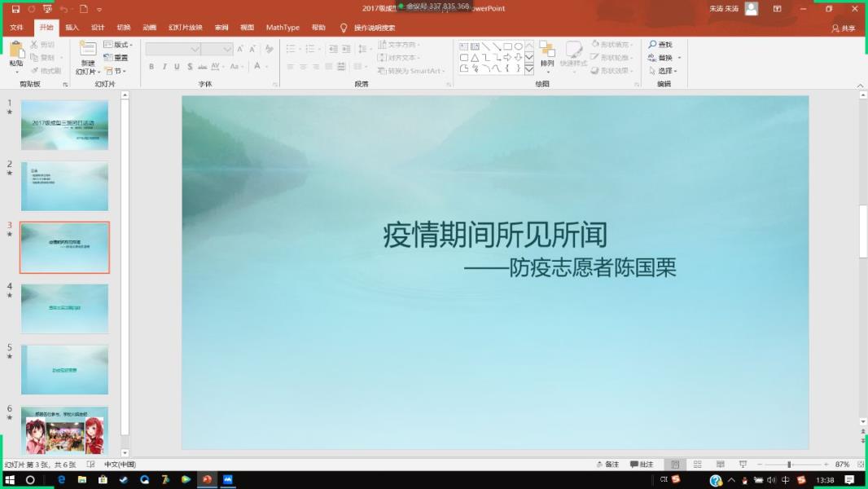
Task: Select slide 6 thumbnail with anime characters
Action: coord(65,431)
